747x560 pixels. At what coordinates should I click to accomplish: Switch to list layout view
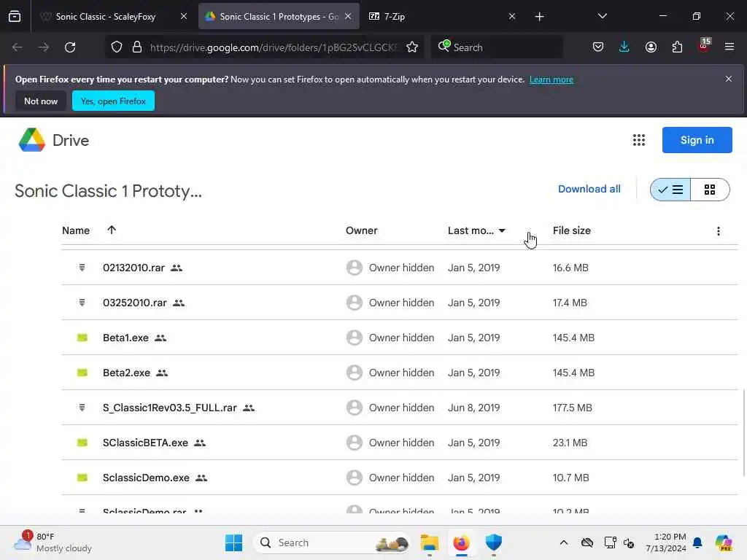(670, 190)
